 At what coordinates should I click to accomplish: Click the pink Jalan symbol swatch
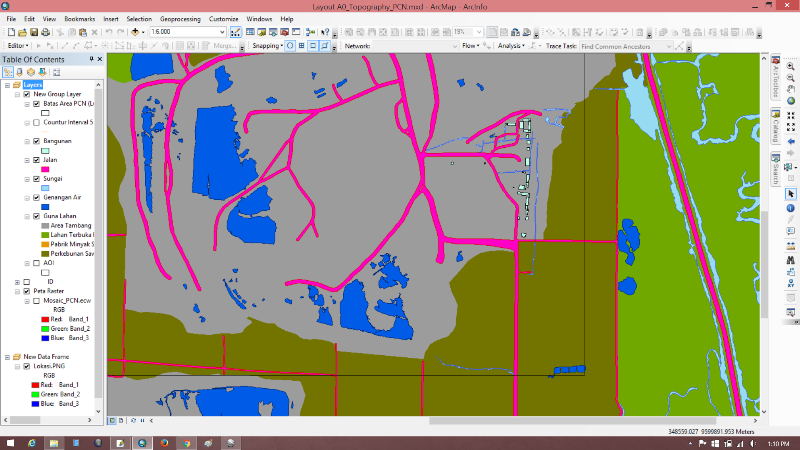pos(45,169)
